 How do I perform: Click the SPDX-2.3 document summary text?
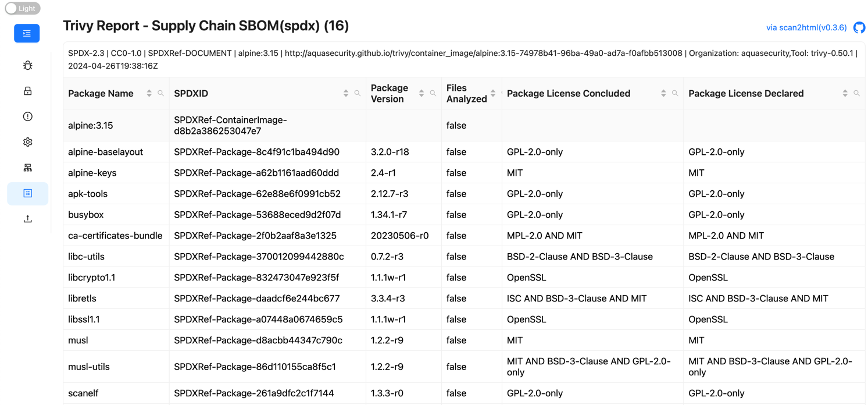pyautogui.click(x=463, y=59)
